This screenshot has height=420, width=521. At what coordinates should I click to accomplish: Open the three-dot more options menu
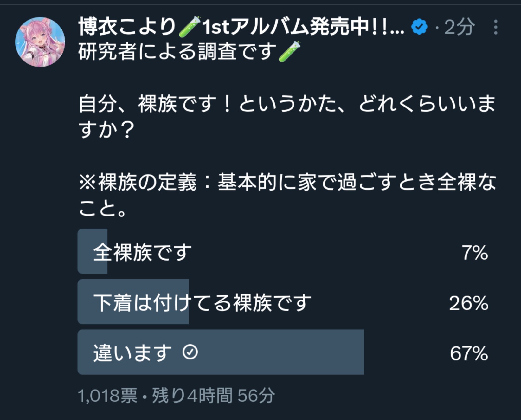(496, 27)
